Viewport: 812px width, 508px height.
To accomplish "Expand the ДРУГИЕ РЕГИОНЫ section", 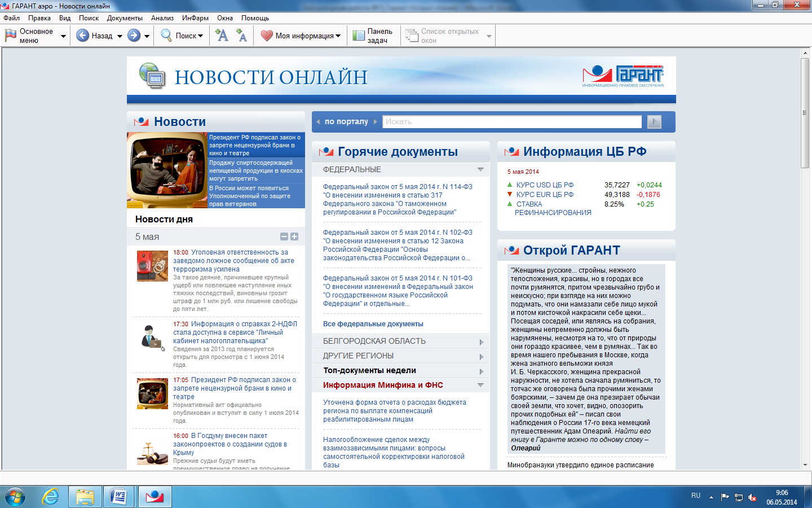I will (x=481, y=357).
